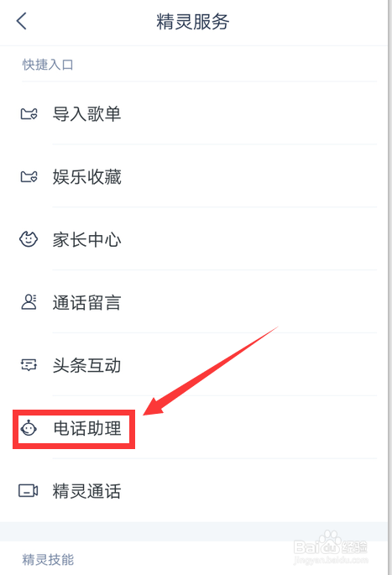
Task: Select the 家长中心 label
Action: click(87, 240)
